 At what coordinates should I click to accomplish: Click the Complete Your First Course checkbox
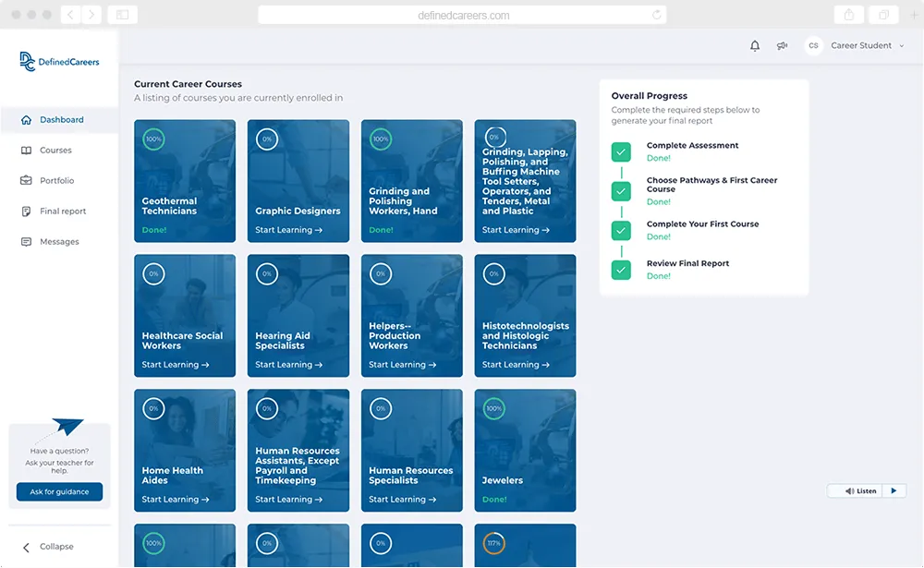[x=621, y=230]
